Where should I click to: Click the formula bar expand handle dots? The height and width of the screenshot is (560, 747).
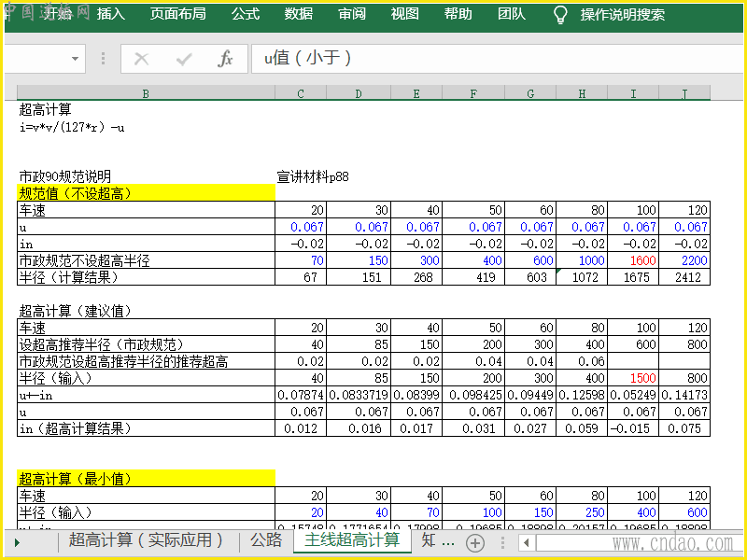pos(103,59)
